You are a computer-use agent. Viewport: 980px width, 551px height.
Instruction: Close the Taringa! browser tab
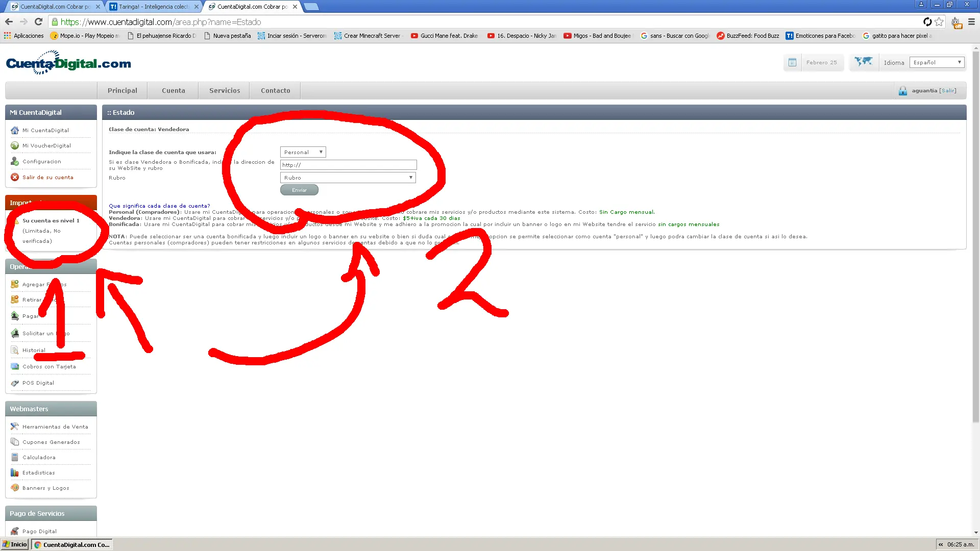(x=197, y=7)
